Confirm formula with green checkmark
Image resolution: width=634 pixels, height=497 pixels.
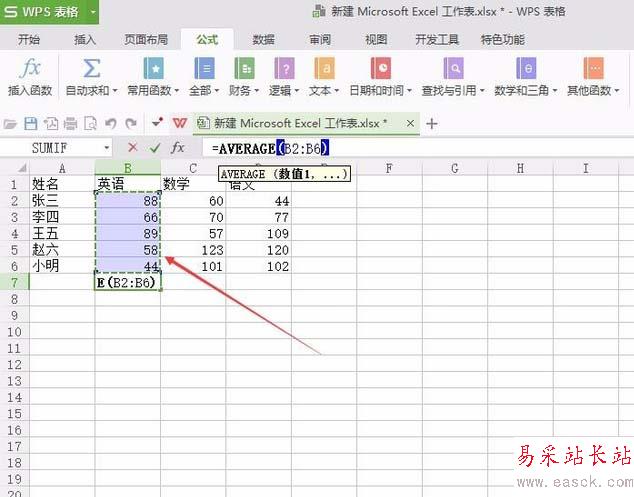(x=155, y=148)
